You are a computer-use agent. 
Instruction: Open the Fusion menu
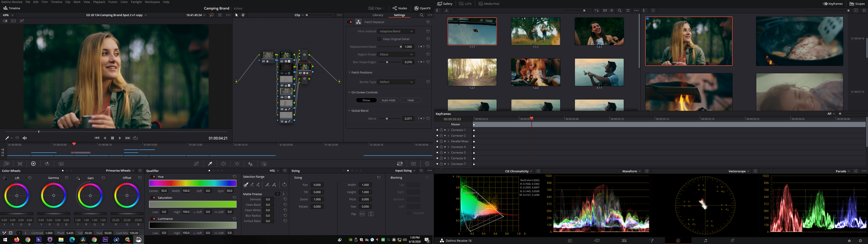tap(112, 2)
